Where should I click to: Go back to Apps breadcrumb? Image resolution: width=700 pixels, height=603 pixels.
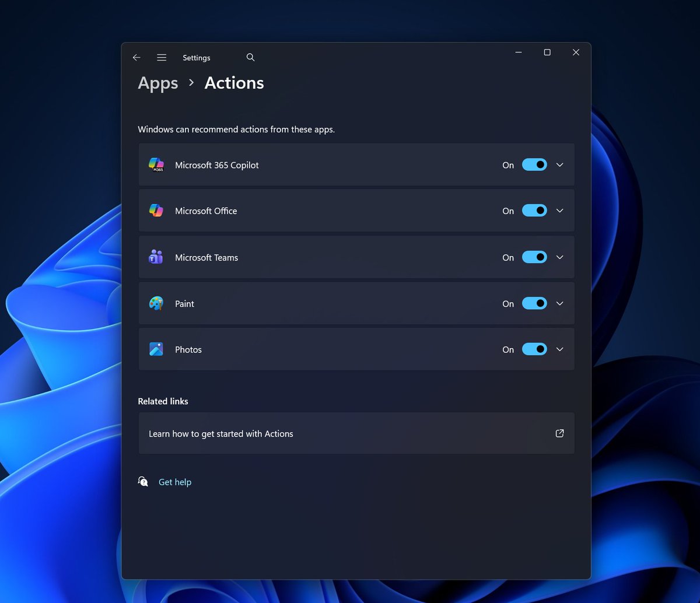[158, 83]
